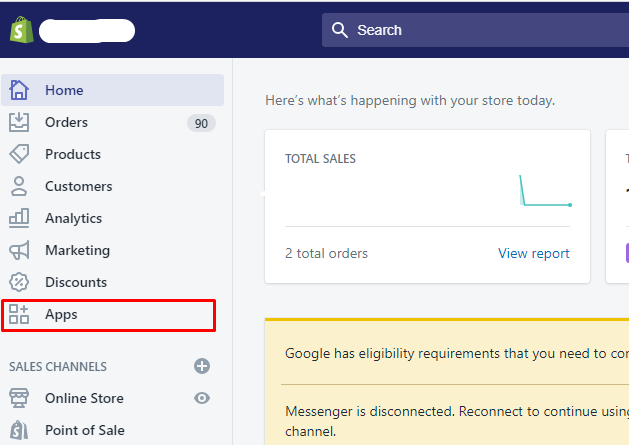Click the Orders count badge 90

pyautogui.click(x=201, y=123)
